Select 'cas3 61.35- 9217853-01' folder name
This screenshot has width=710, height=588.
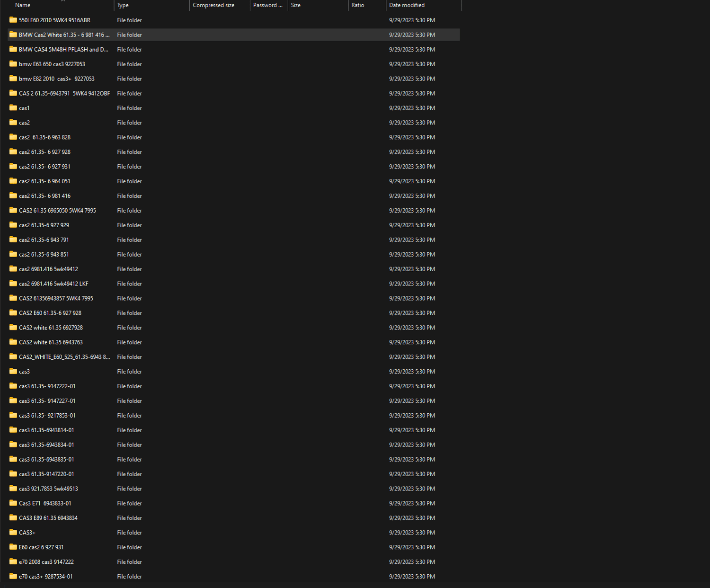(x=47, y=416)
